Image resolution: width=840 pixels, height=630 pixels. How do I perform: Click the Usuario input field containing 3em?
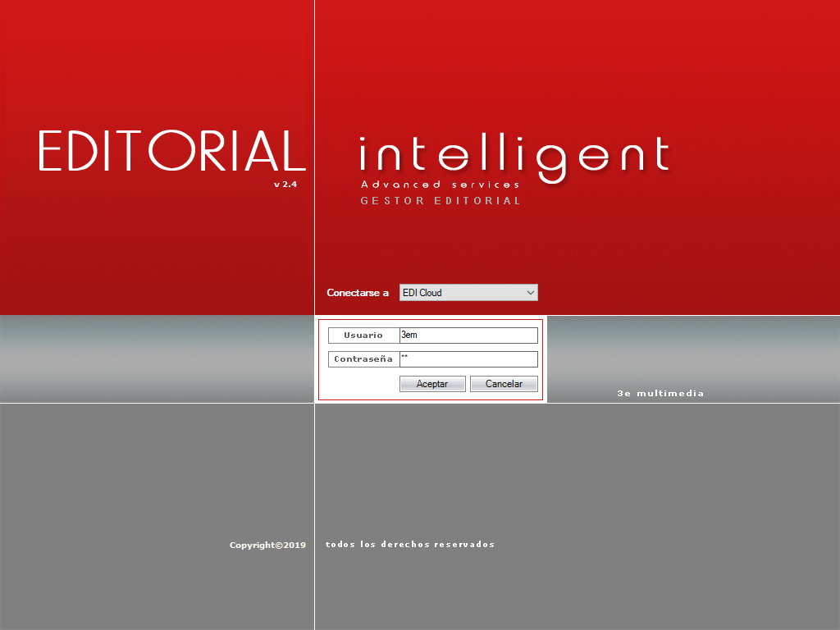(x=468, y=336)
